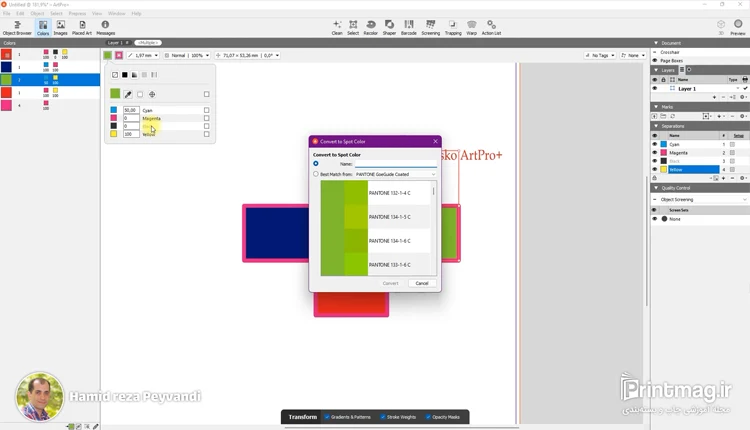
Task: Open Separations panel gear options
Action: click(743, 178)
